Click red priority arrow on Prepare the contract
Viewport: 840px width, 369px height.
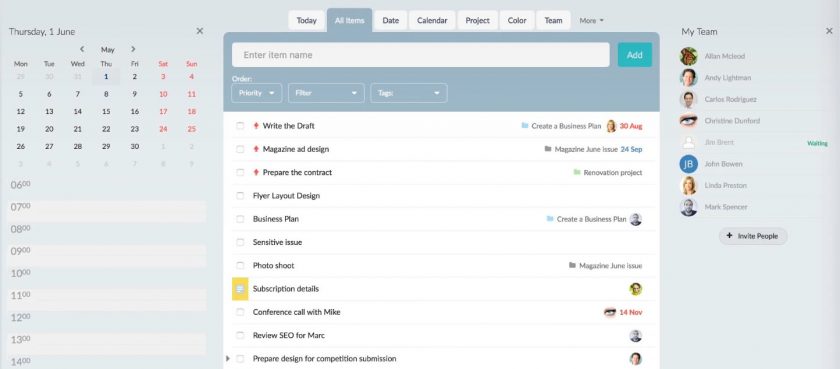256,172
